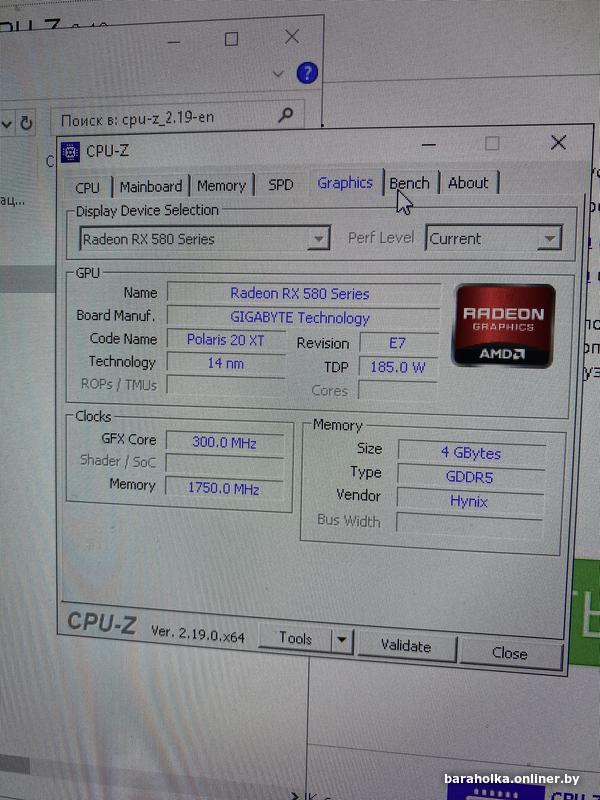Minimize the Explorer window
This screenshot has width=600, height=800.
[174, 41]
